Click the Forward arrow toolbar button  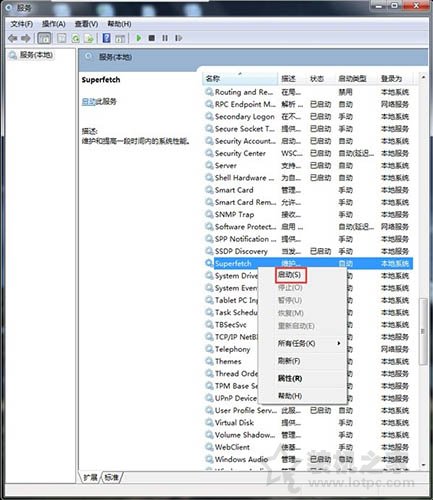click(26, 38)
